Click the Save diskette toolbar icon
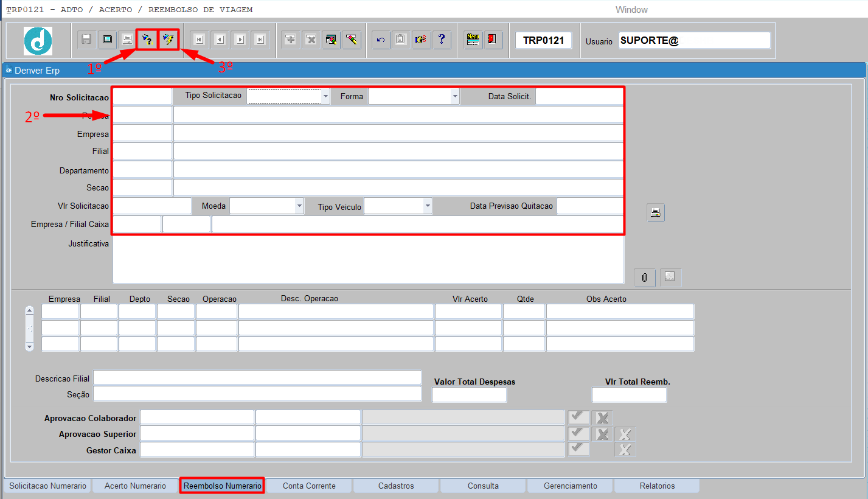Screen dimensions: 868x499 click(86, 40)
